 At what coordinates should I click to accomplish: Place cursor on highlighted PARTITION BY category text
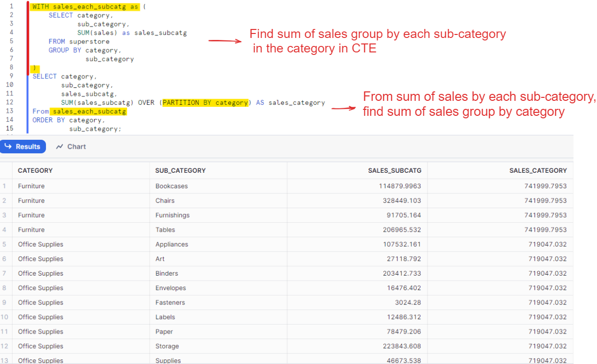(x=205, y=102)
